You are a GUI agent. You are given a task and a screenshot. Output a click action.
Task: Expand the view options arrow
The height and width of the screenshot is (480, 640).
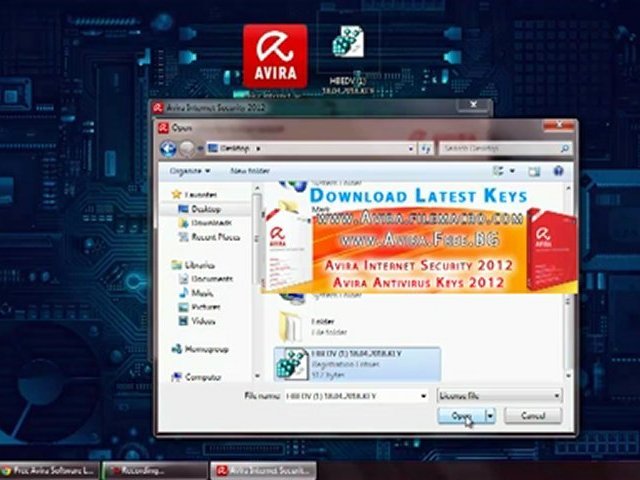[512, 171]
